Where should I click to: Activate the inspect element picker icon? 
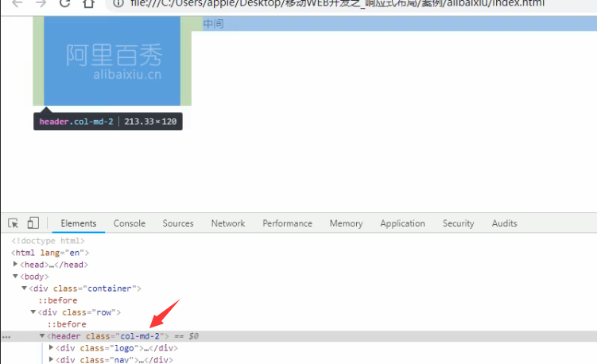click(x=13, y=223)
